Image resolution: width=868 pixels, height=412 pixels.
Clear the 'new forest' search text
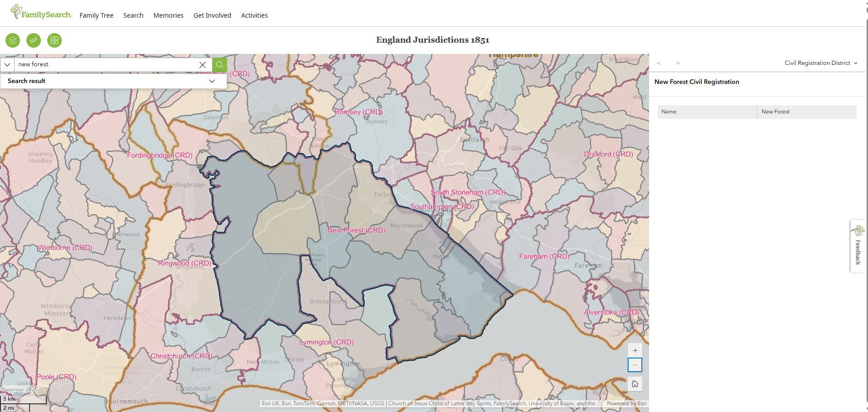[x=203, y=64]
